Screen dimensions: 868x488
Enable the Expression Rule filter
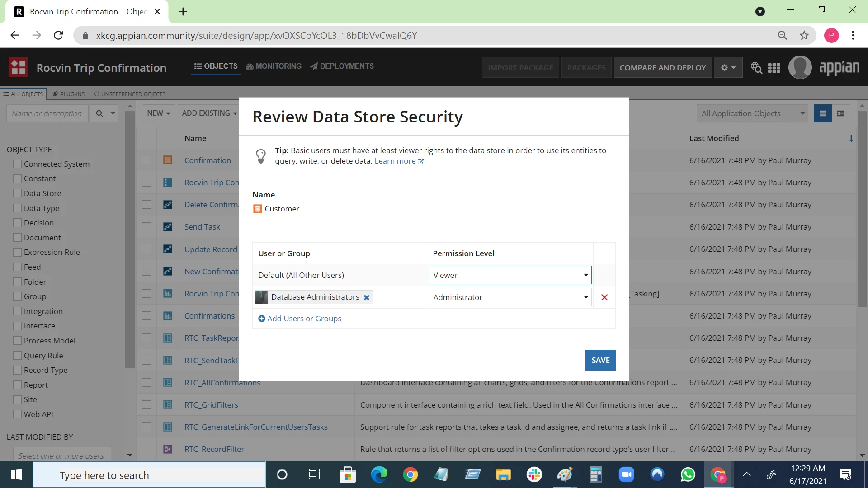pyautogui.click(x=18, y=252)
